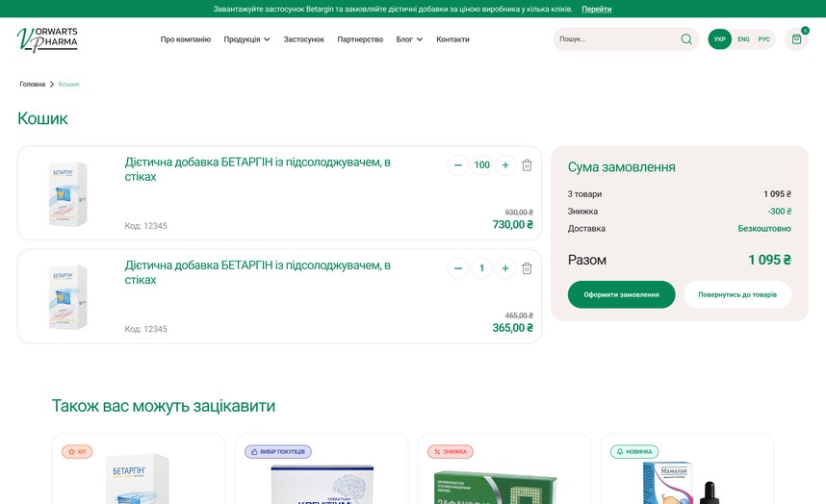Click the НОВИНКА badge
Viewport: 826px width, 504px height.
coord(634,451)
